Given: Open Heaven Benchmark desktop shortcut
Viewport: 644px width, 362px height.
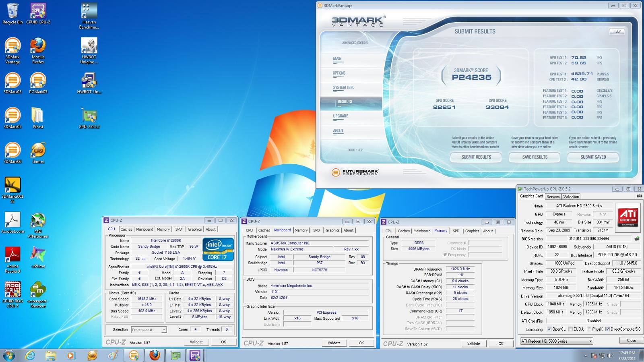Looking at the screenshot, I should point(89,16).
